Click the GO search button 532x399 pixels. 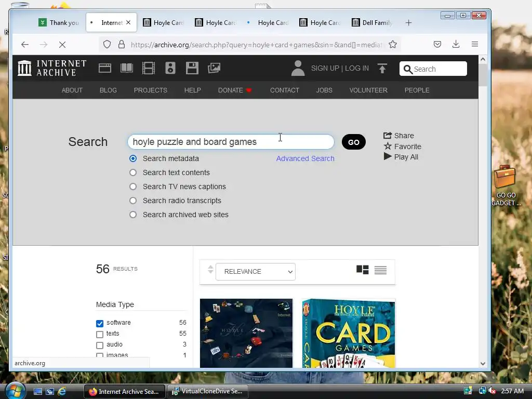[x=353, y=142]
